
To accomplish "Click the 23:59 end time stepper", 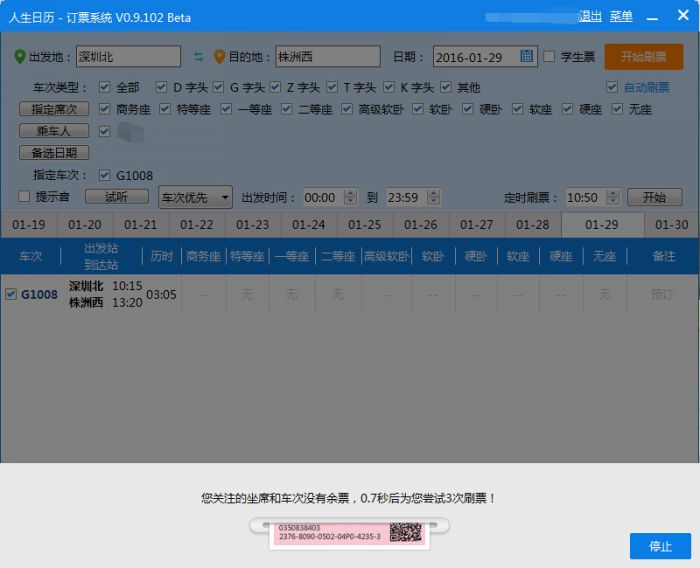I will tap(433, 197).
